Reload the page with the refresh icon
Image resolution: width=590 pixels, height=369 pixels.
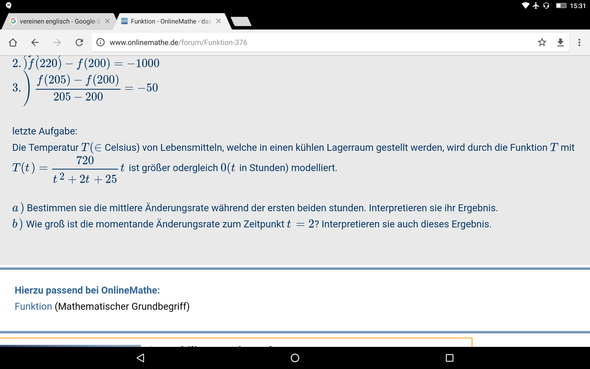click(79, 43)
